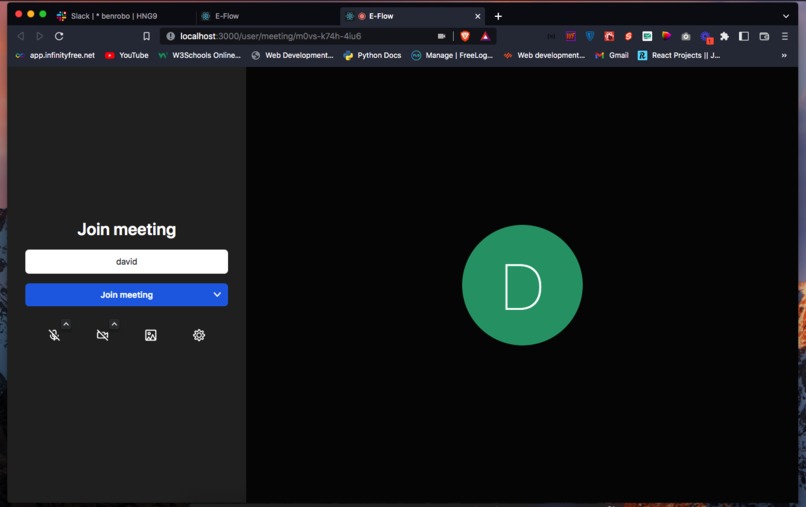Click the camera permission icon in address bar

tap(442, 36)
